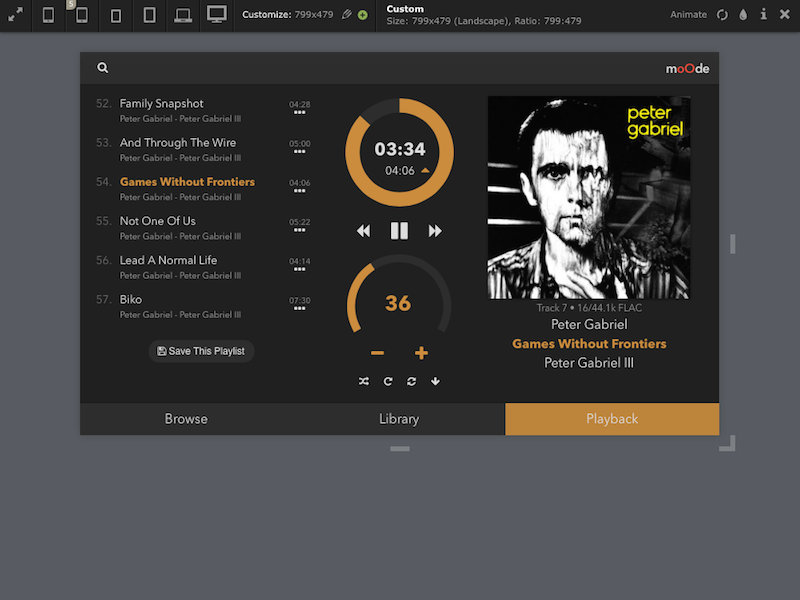The width and height of the screenshot is (800, 600).
Task: Select the Playback tab
Action: [612, 419]
